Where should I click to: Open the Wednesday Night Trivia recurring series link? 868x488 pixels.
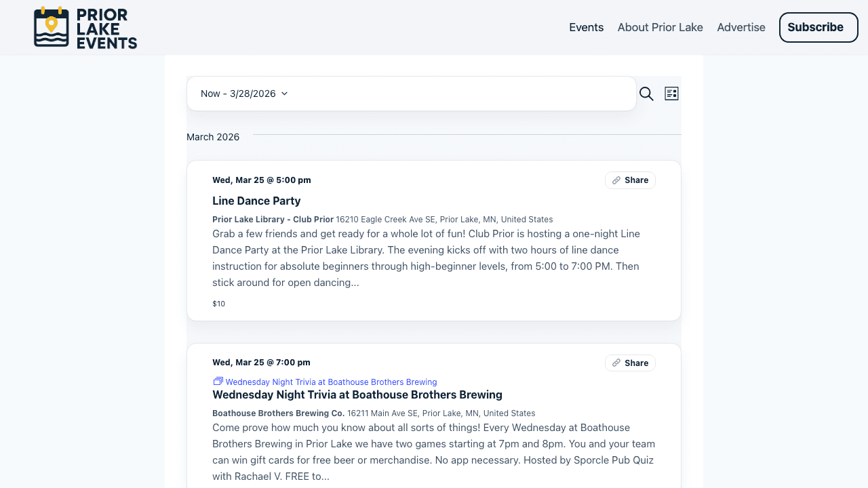[x=330, y=382]
